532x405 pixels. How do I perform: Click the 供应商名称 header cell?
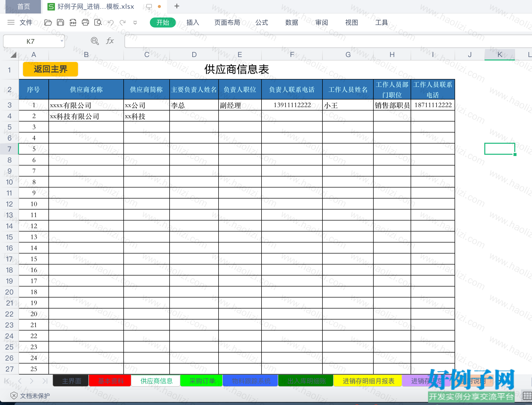tap(86, 89)
